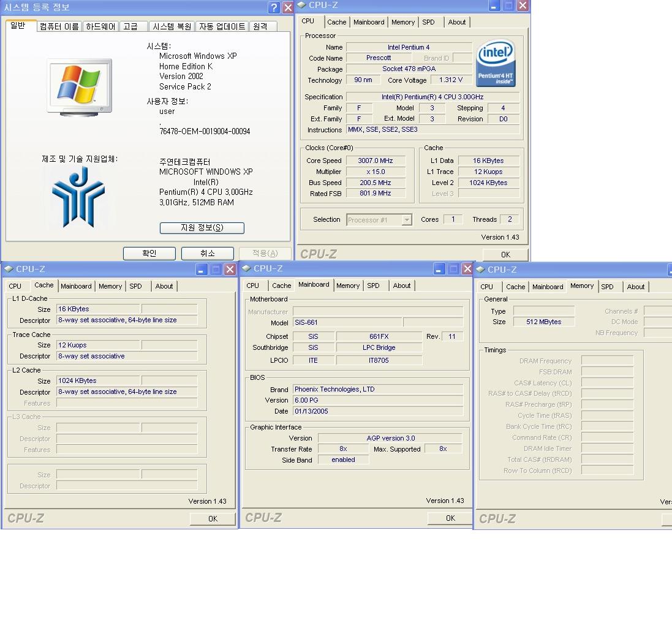This screenshot has width=672, height=617.
Task: Click the Windows XP logo image
Action: click(x=79, y=88)
